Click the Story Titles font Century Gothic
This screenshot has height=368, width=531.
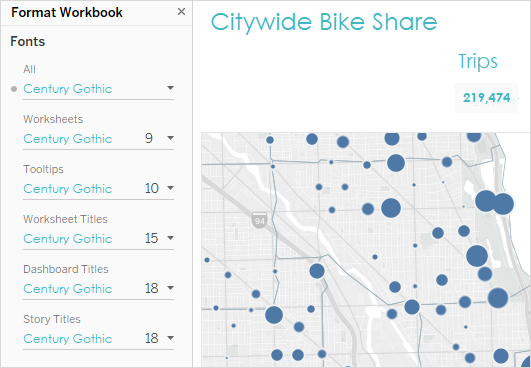pyautogui.click(x=68, y=339)
